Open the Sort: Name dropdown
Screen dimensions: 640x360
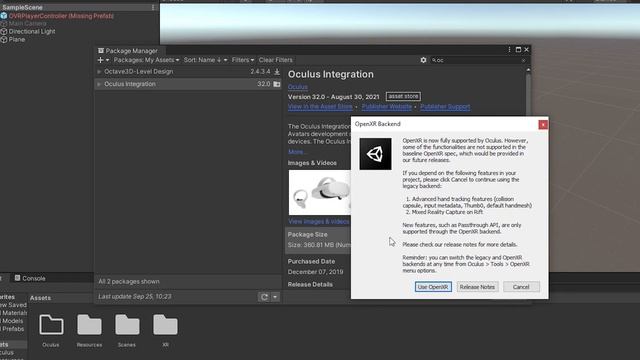coord(205,60)
